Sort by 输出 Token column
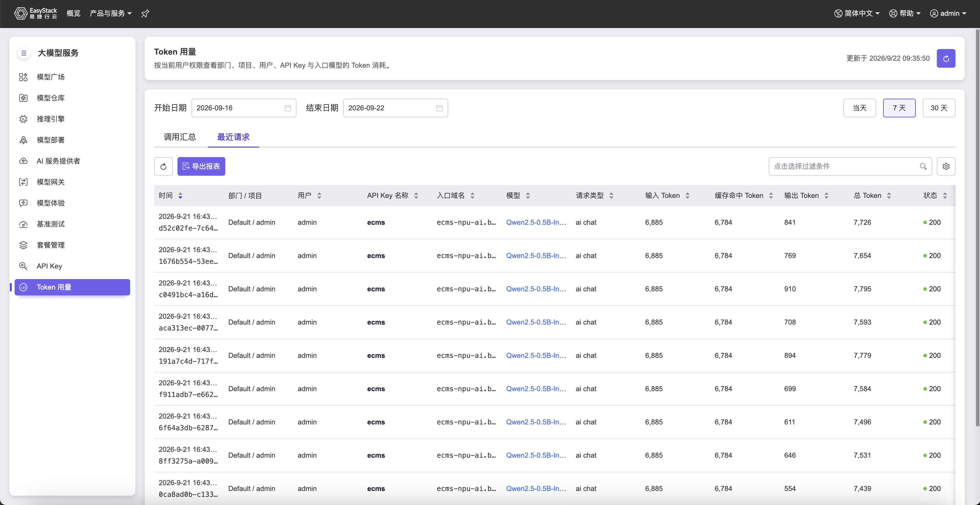 826,196
